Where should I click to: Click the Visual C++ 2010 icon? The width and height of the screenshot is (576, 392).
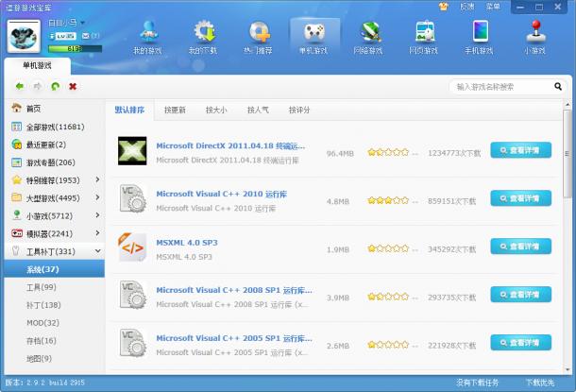click(132, 198)
